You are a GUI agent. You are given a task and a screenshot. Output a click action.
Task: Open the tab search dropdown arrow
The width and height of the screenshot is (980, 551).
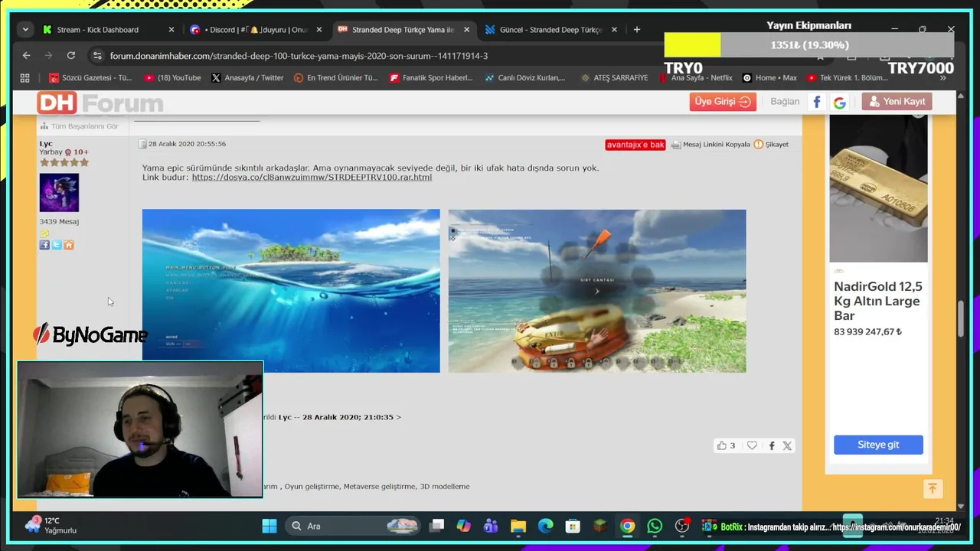point(25,30)
